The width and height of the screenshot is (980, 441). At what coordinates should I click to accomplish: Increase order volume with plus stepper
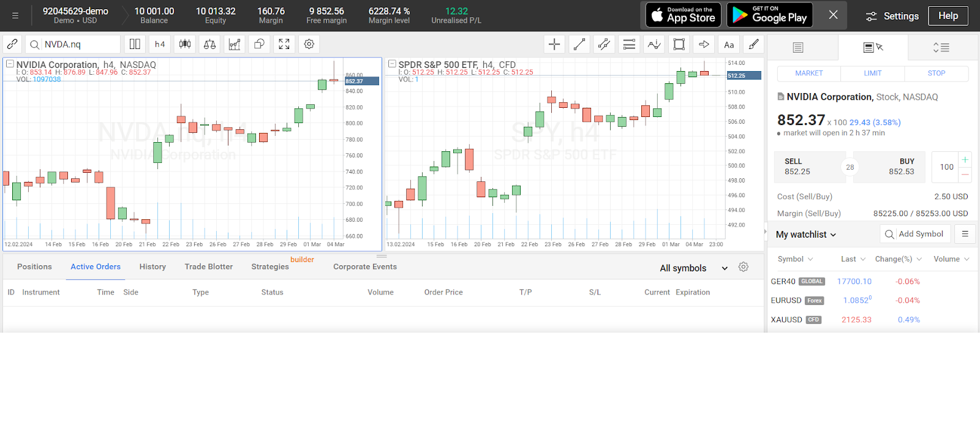tap(965, 160)
